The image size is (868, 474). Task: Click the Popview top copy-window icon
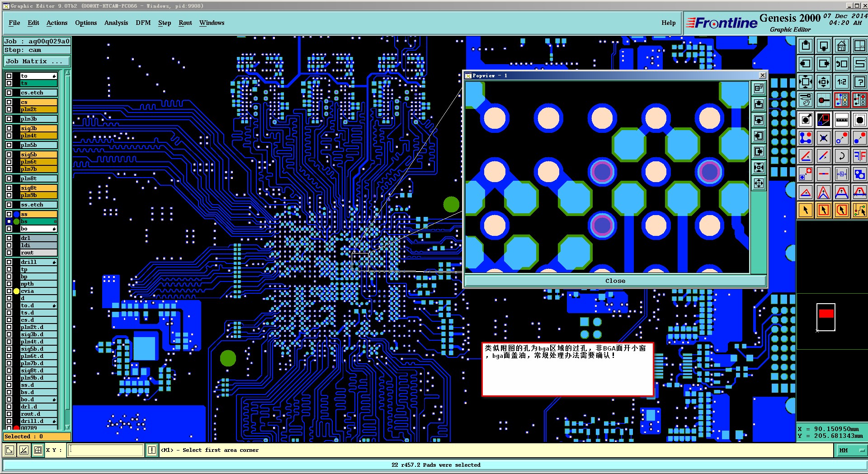pos(759,88)
